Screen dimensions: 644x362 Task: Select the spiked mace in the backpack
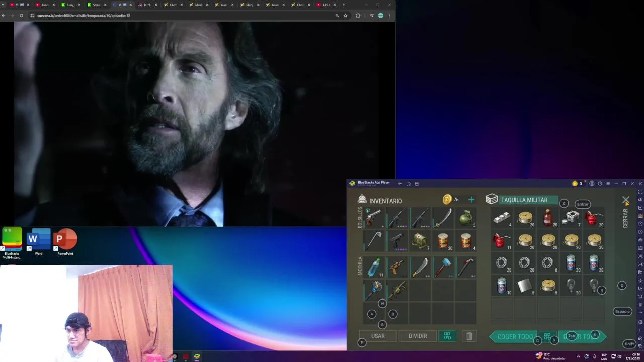(x=374, y=290)
